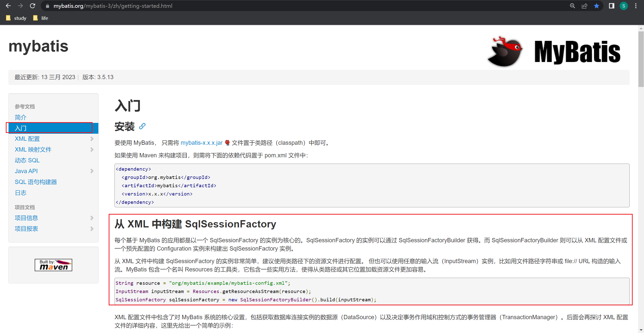Click the Built by Maven badge

(53, 265)
